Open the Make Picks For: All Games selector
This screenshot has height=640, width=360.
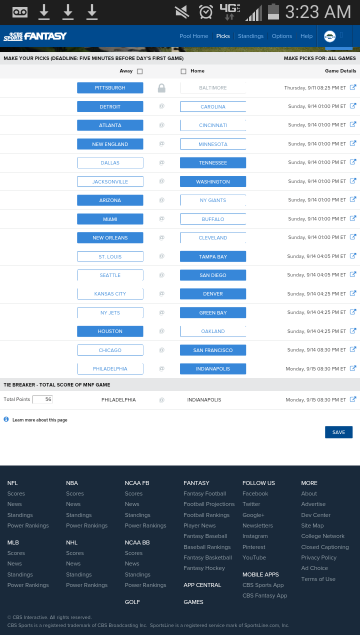[320, 58]
